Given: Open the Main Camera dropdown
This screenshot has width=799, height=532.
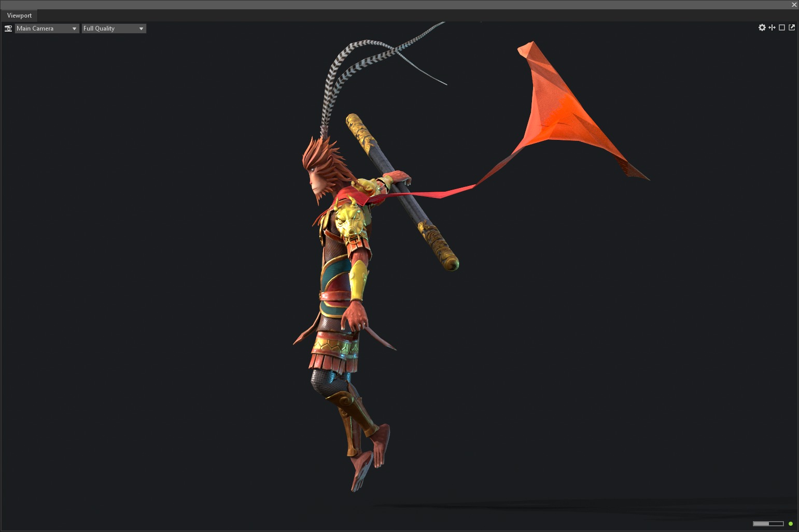Looking at the screenshot, I should tap(47, 28).
